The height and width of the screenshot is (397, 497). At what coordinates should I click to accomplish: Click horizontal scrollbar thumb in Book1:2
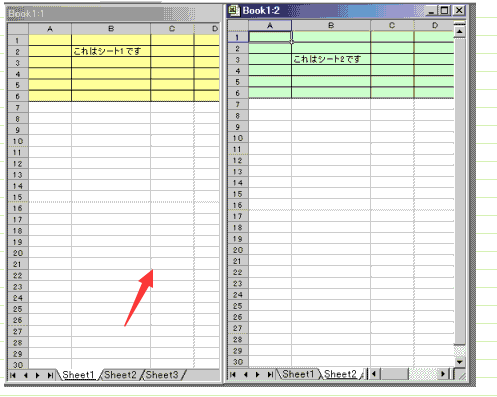(395, 374)
